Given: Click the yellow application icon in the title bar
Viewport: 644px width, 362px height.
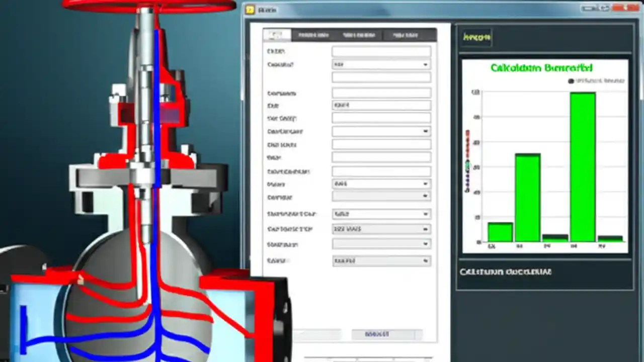Looking at the screenshot, I should [250, 10].
